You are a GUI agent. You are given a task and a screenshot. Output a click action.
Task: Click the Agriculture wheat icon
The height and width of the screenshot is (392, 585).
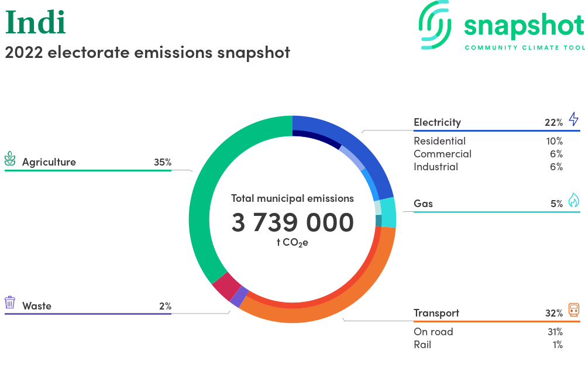coord(10,159)
